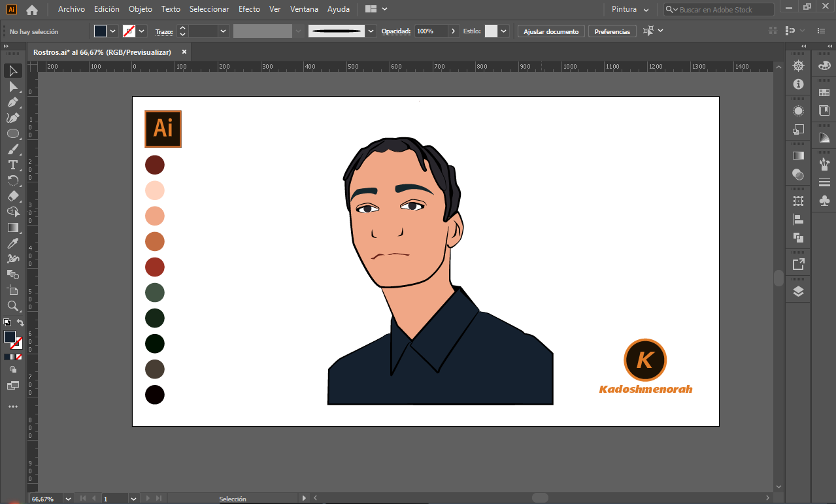Image resolution: width=836 pixels, height=504 pixels.
Task: Swap fill and stroke colors
Action: tap(20, 323)
